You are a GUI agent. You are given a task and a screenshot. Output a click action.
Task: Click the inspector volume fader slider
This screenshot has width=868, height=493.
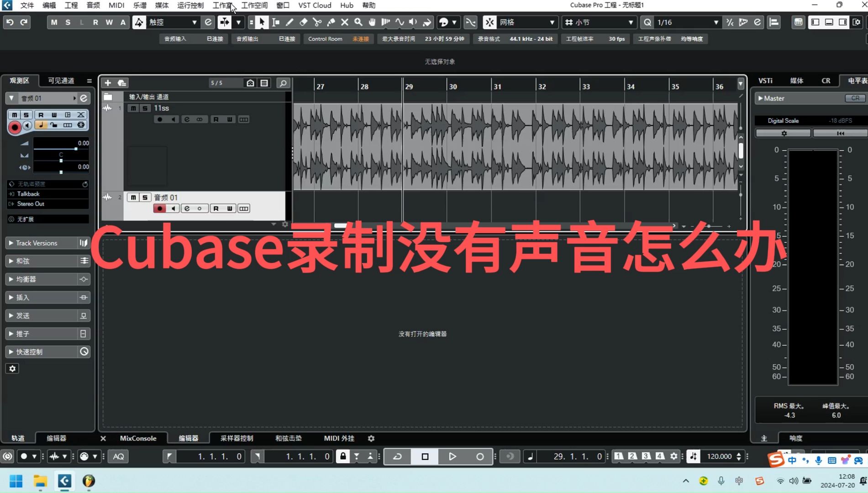61,149
